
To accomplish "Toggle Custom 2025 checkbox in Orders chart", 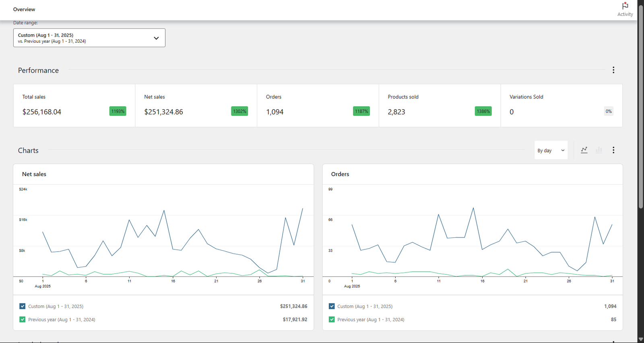I will (x=332, y=306).
